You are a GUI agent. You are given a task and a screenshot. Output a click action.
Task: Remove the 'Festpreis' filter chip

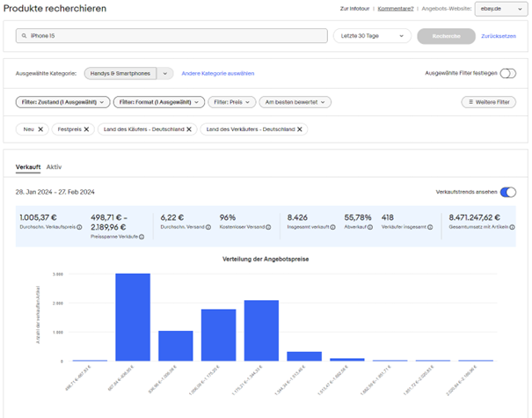(86, 129)
